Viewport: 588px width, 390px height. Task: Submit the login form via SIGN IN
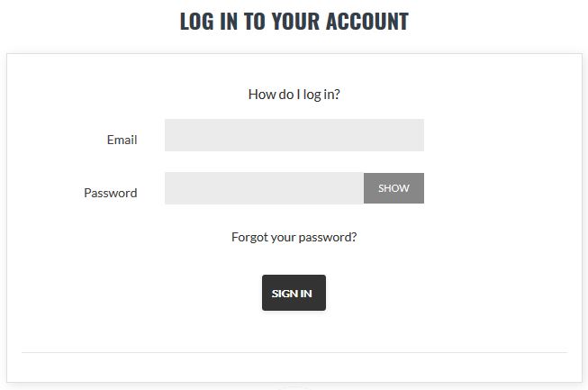coord(294,293)
